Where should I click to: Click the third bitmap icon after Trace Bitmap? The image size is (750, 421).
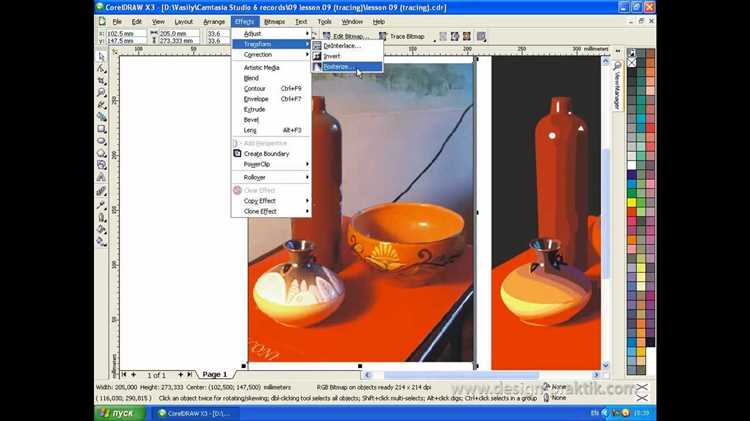(466, 36)
